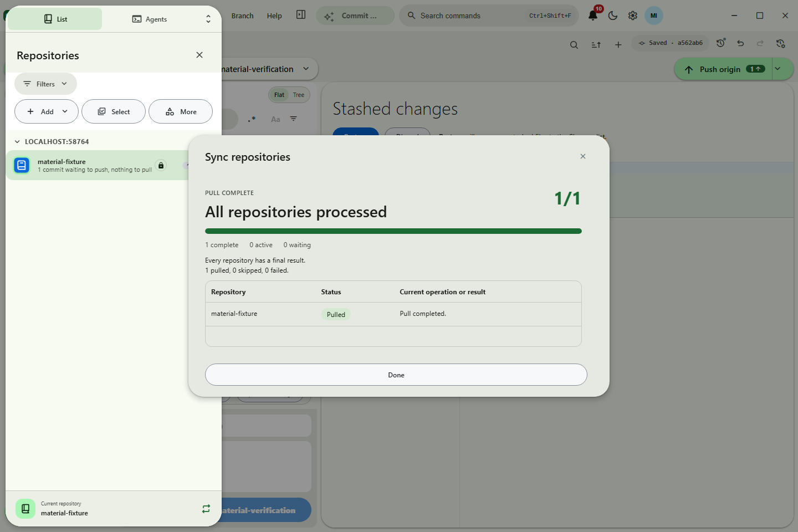Click the Done button

tap(396, 375)
